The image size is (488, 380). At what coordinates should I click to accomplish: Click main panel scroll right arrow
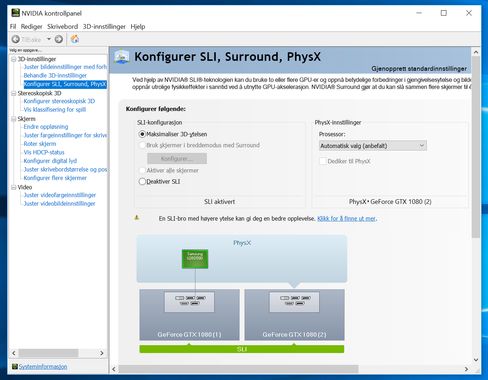(x=466, y=369)
